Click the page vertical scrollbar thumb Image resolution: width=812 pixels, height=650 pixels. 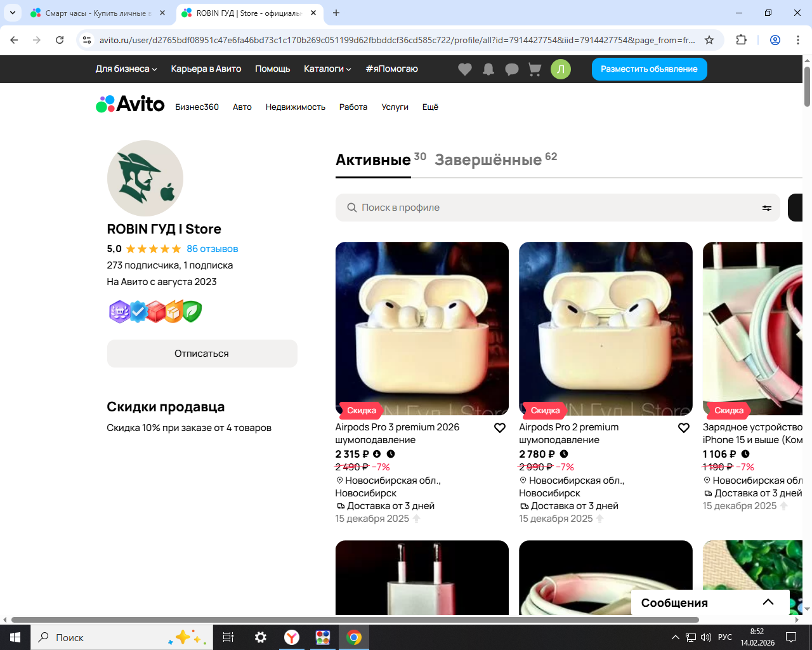(807, 86)
